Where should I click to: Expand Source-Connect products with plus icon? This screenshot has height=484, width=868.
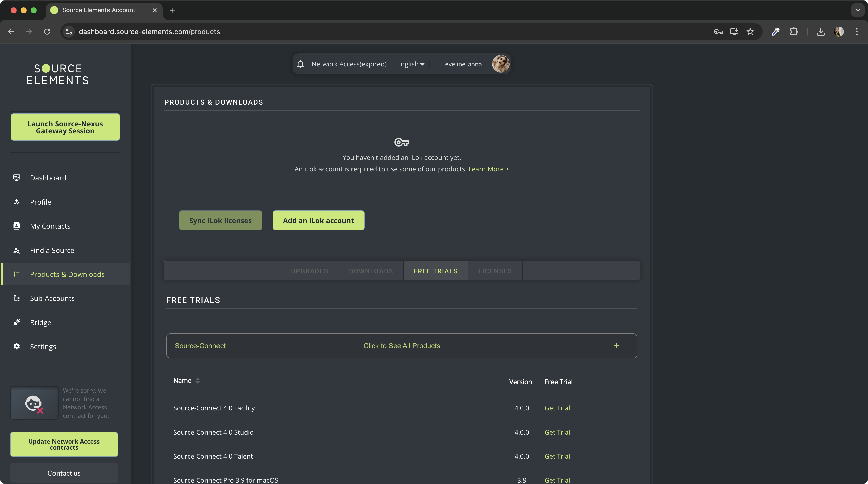pyautogui.click(x=616, y=346)
